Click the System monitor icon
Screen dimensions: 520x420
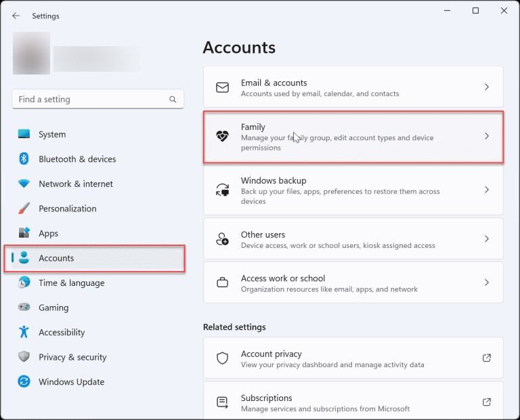click(x=24, y=134)
